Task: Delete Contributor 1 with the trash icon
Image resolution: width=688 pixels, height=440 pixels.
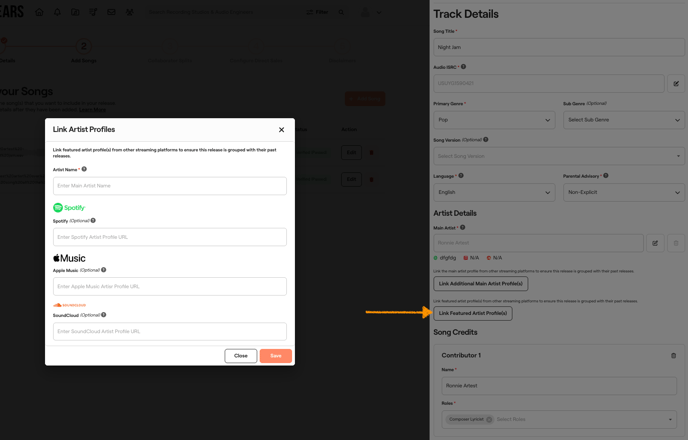Action: pos(673,355)
